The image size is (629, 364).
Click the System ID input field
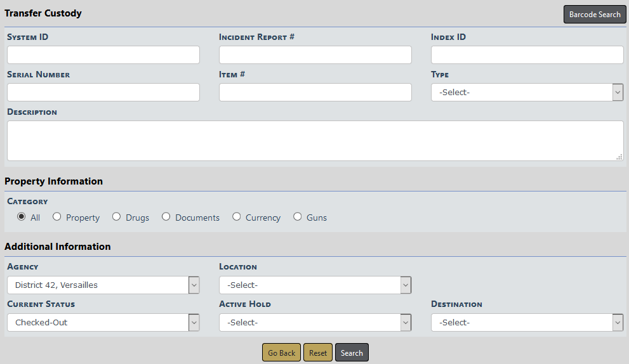coord(103,55)
